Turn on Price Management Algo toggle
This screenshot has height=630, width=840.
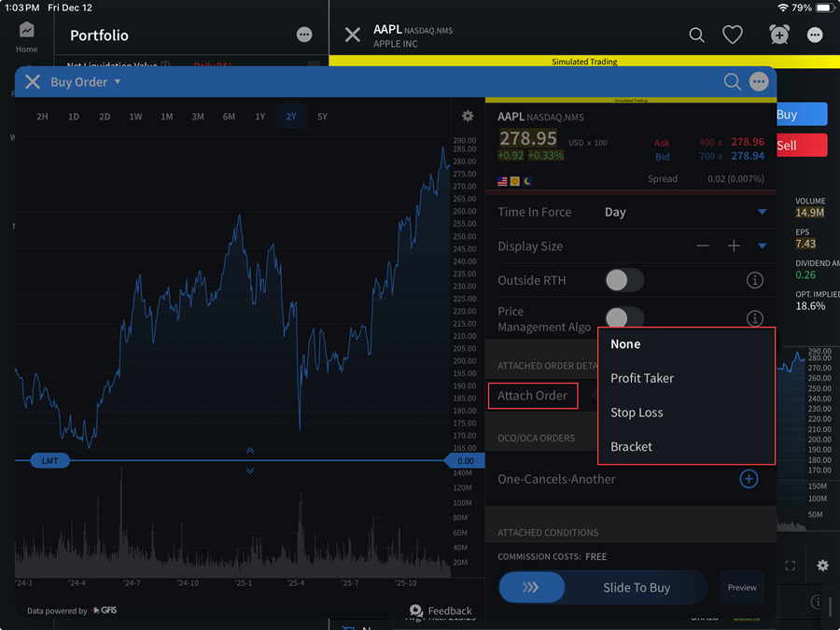coord(623,317)
